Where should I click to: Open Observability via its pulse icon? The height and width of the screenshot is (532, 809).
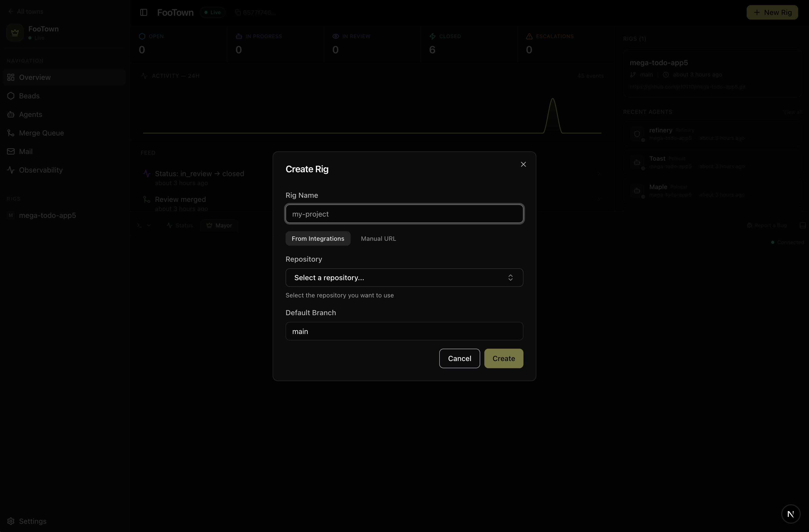[11, 170]
